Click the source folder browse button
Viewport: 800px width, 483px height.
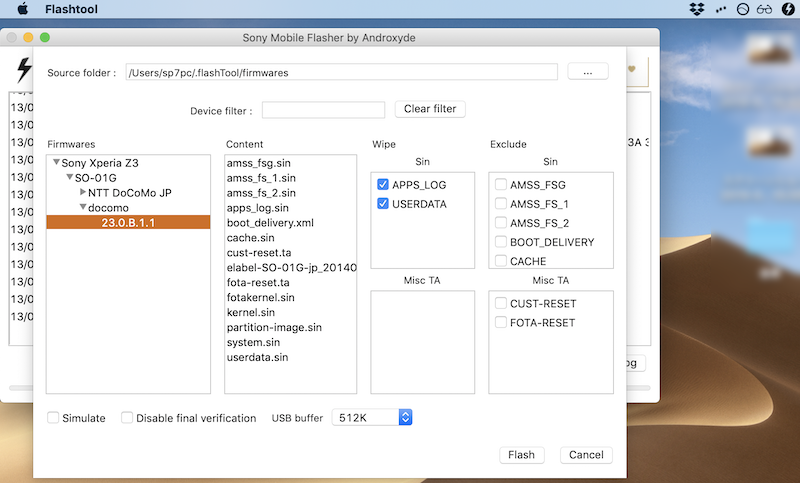(587, 72)
